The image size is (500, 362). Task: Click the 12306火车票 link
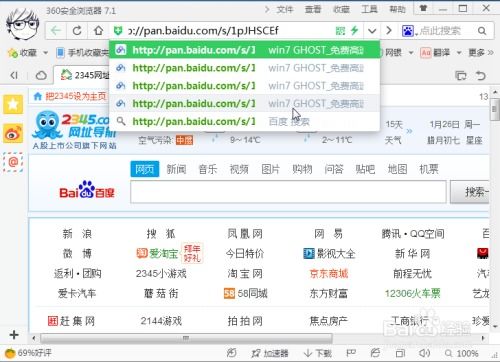coord(412,294)
